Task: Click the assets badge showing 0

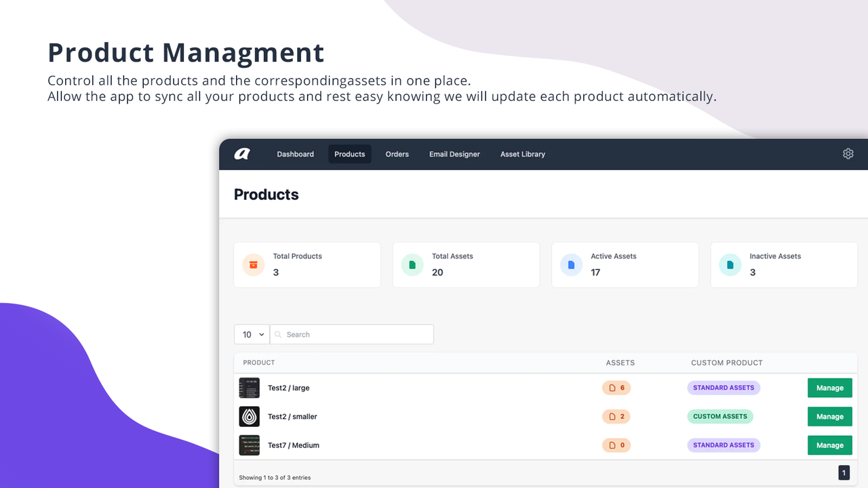Action: 616,445
